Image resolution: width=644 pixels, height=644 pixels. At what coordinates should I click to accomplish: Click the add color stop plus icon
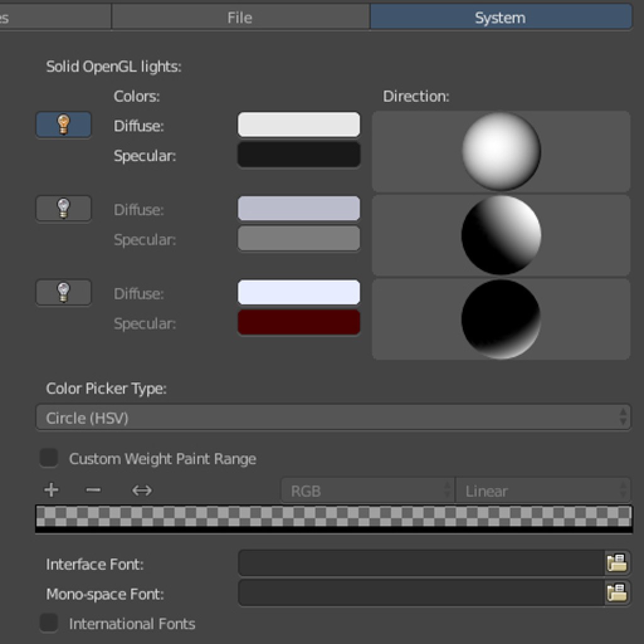[50, 490]
